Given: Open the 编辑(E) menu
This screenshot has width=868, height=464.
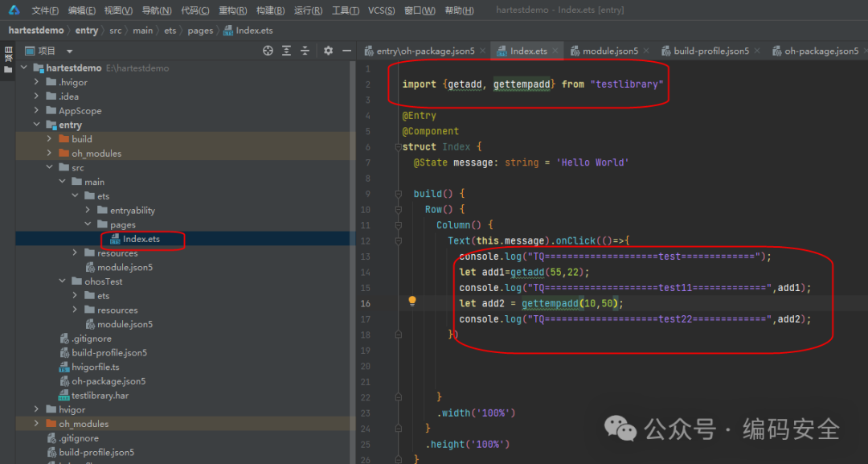Looking at the screenshot, I should click(x=81, y=10).
